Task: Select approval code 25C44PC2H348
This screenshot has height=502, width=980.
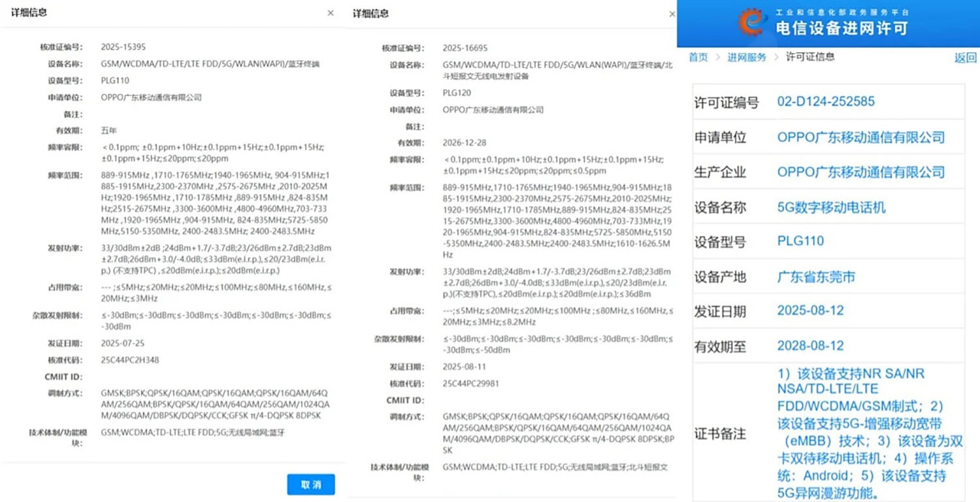Action: tap(129, 360)
